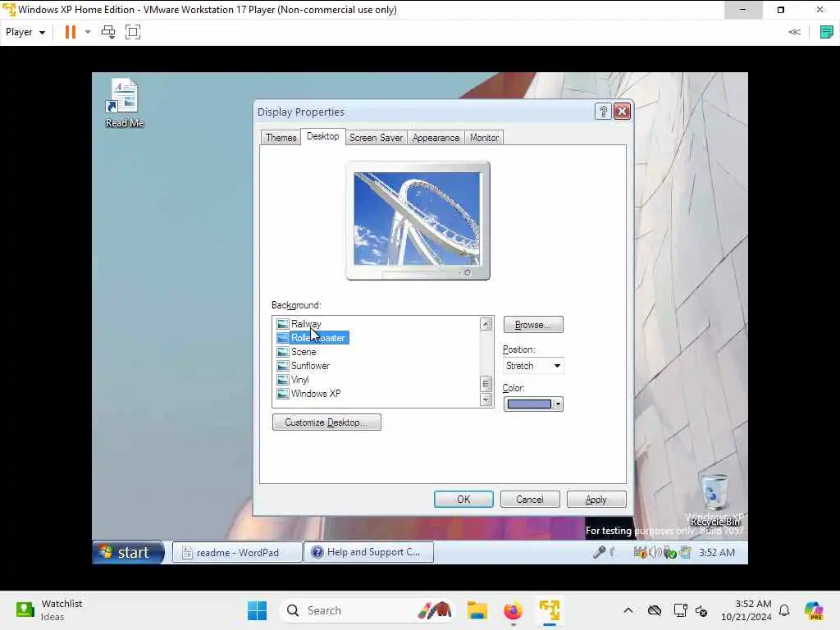Click the image icon next to Sunflower
The image size is (840, 630).
[283, 366]
